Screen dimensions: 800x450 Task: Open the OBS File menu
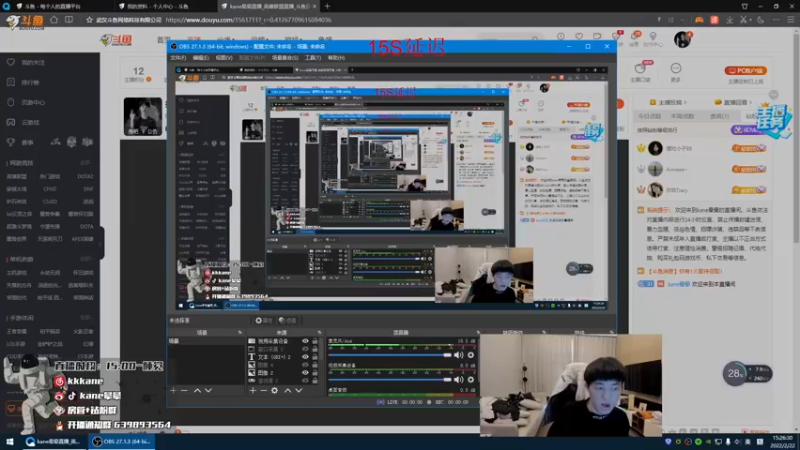coord(178,58)
